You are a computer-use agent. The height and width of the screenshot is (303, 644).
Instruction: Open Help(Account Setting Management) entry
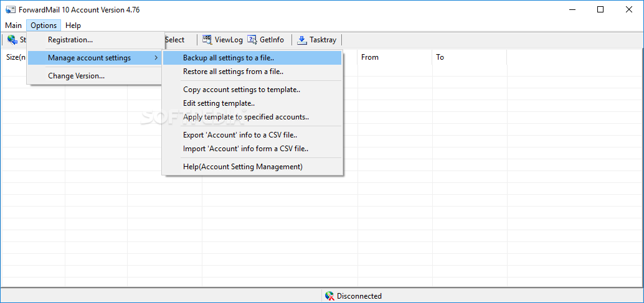click(252, 167)
